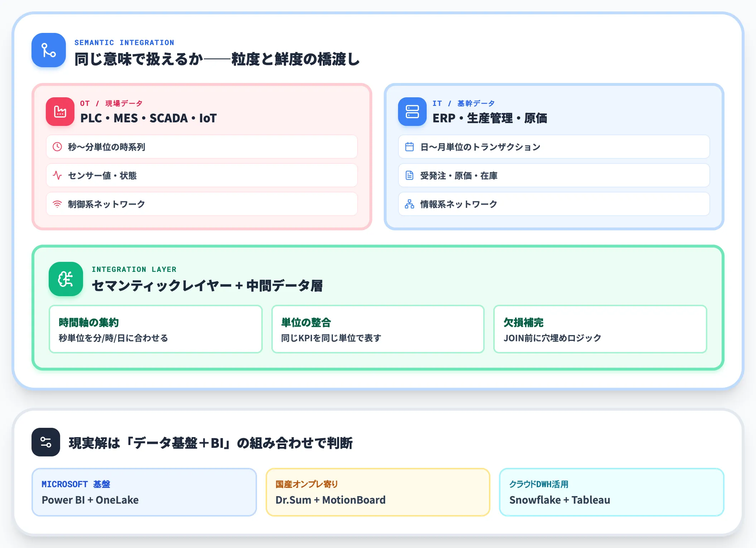
Task: Select the 受発注・原価・在庫 row
Action: pos(554,175)
